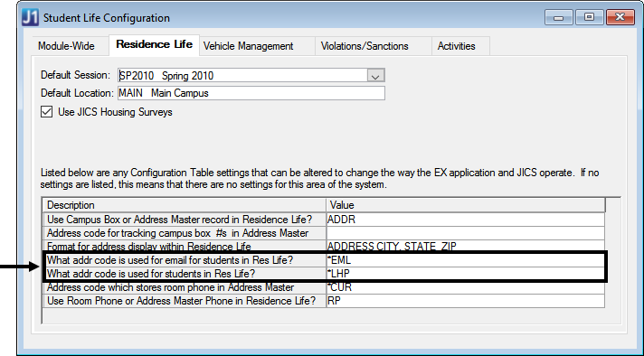Close the Student Life Configuration window
The width and height of the screenshot is (644, 356).
(x=620, y=17)
